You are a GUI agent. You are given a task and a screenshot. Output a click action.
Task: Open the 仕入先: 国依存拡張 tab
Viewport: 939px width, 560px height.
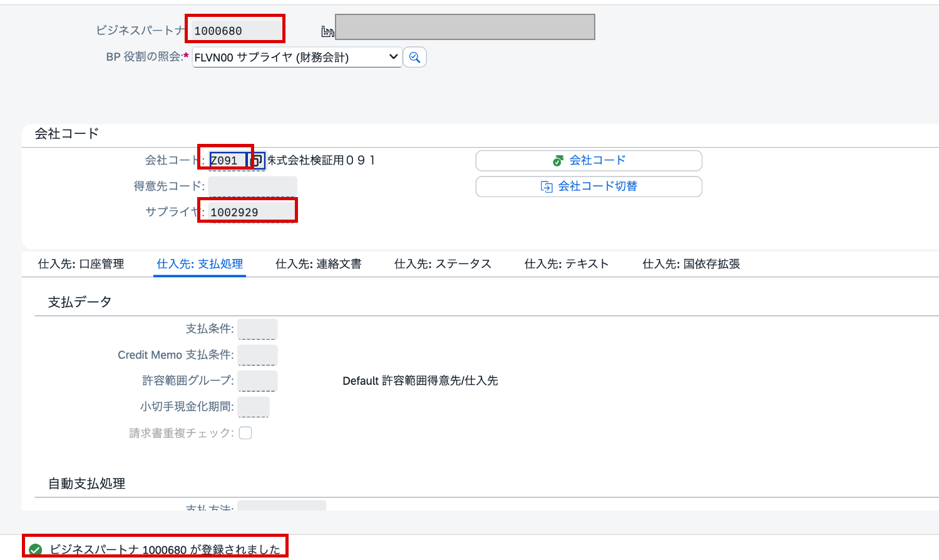point(691,264)
